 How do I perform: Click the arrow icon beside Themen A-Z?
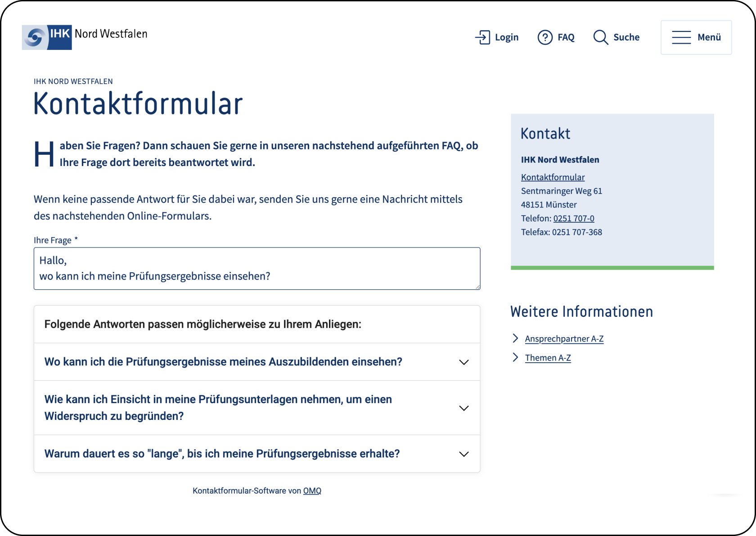click(516, 357)
